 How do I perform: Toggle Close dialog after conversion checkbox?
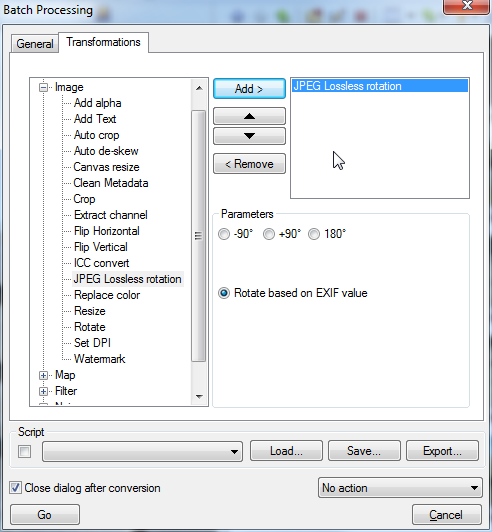pos(16,488)
